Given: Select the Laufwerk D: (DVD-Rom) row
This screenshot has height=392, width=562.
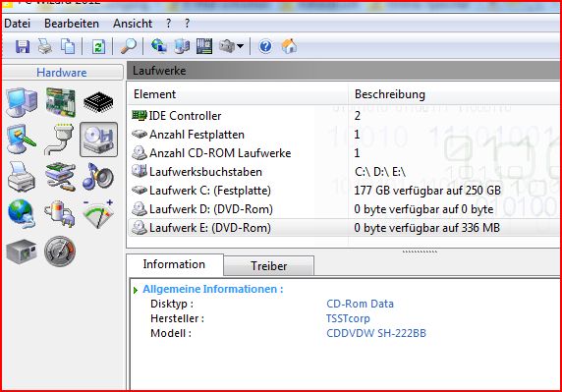Looking at the screenshot, I should tap(344, 209).
